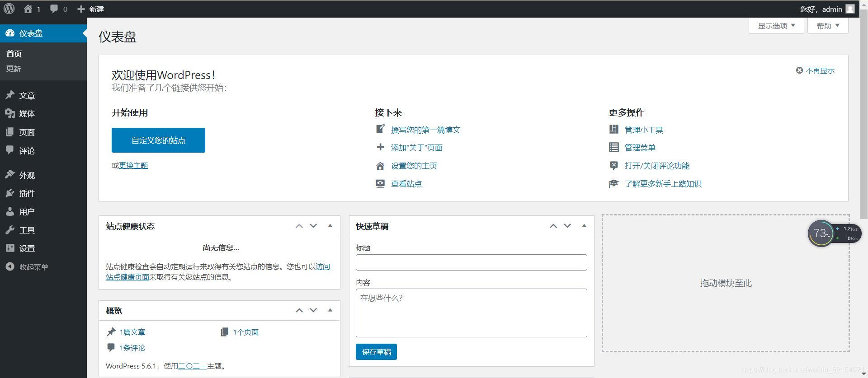The image size is (868, 378).
Task: Open 管理菜单 link
Action: pyautogui.click(x=640, y=148)
